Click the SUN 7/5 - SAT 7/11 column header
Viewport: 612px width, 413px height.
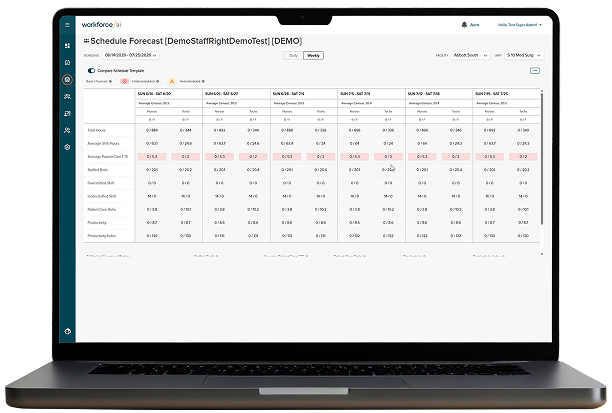[x=355, y=94]
